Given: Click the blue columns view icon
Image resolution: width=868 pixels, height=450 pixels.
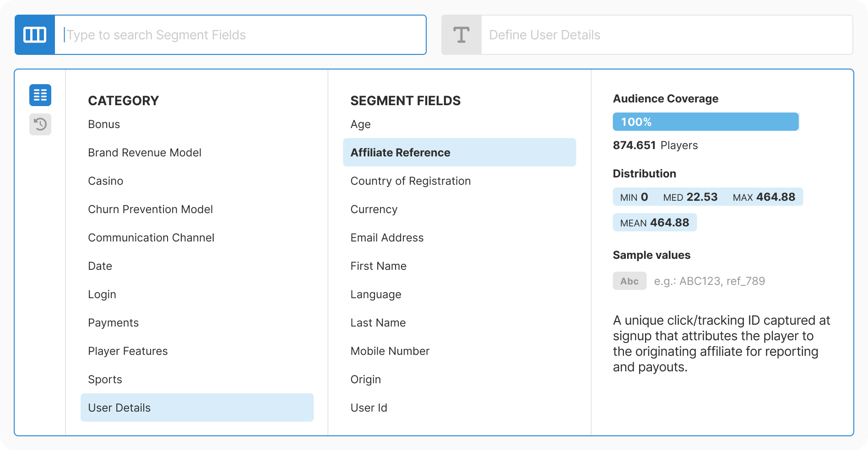Looking at the screenshot, I should coord(34,34).
